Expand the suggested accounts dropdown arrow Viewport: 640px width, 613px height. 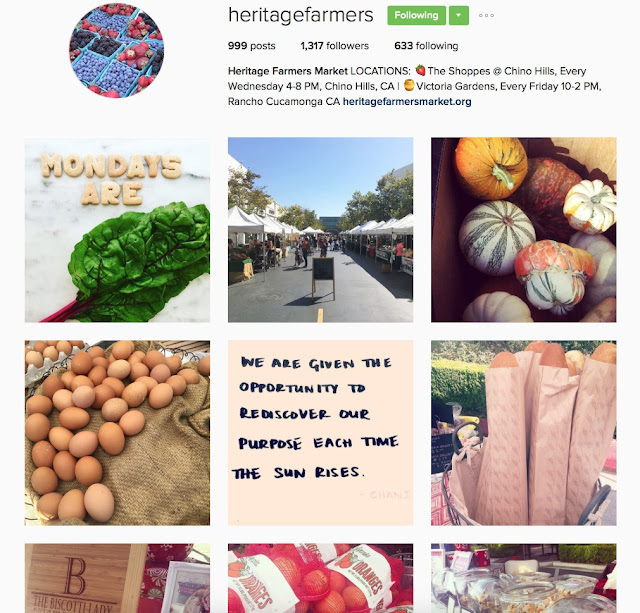coord(459,16)
